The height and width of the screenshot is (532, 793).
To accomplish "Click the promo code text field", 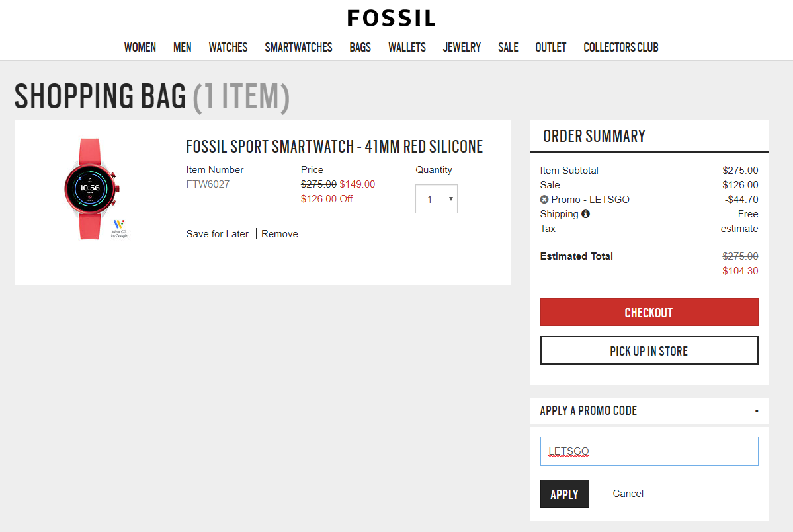I will click(x=649, y=451).
